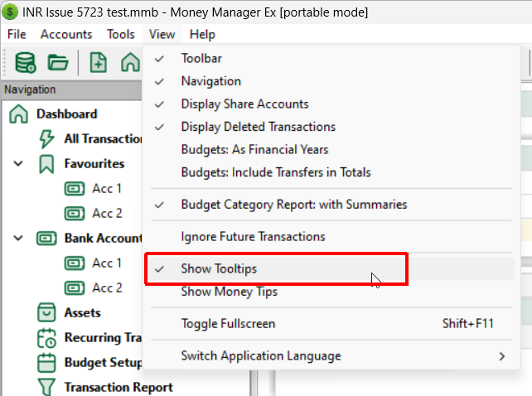Open Recurring Transactions in navigation
Screen dimensions: 532x396
(103, 338)
